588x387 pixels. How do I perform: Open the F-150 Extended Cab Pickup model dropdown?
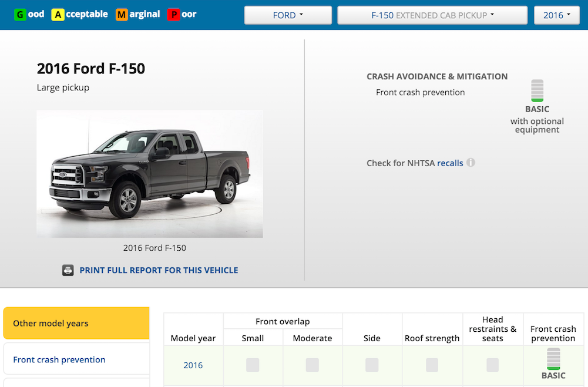pos(432,15)
